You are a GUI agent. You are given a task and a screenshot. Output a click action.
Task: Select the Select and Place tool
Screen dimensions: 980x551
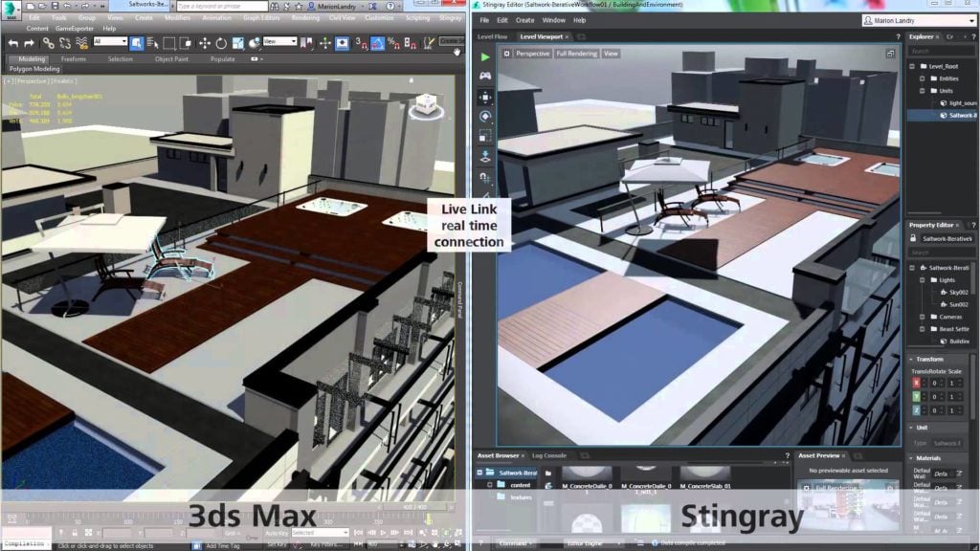point(254,43)
